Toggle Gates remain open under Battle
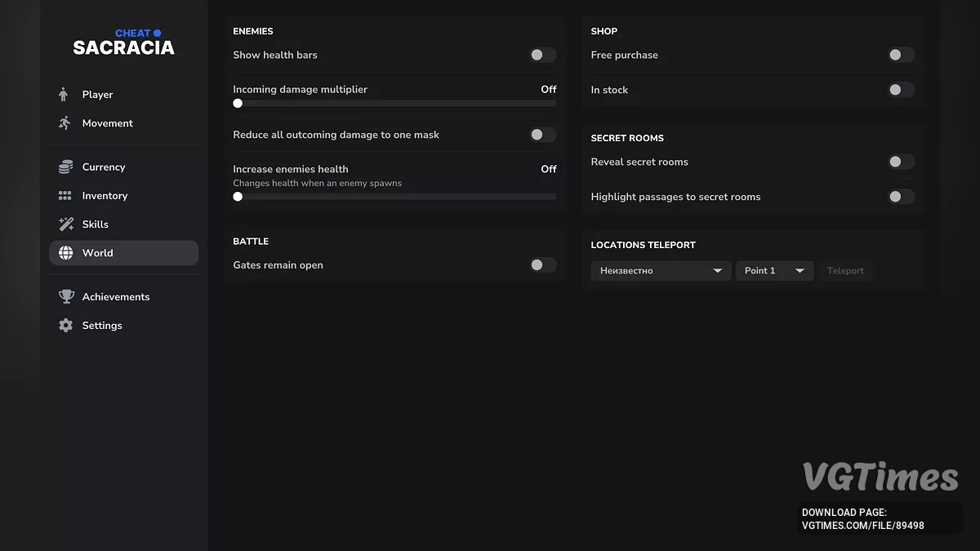Image resolution: width=980 pixels, height=551 pixels. (541, 264)
